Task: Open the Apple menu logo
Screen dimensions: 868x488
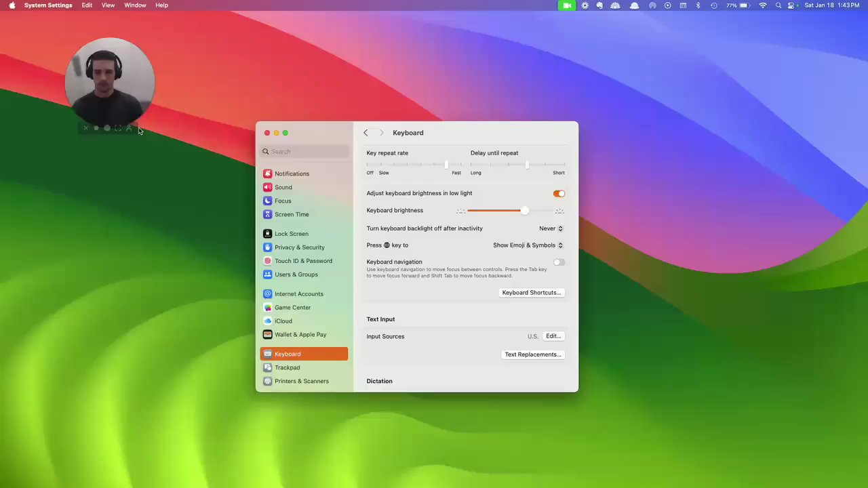Action: (x=12, y=5)
